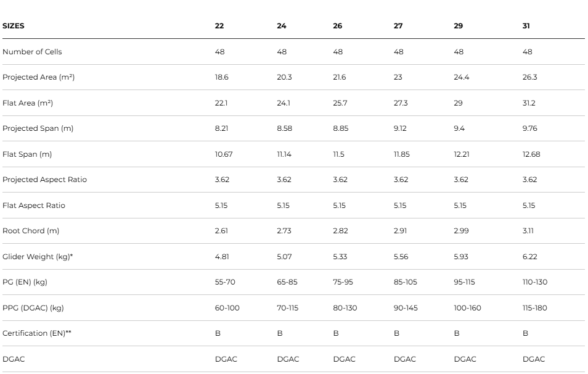The width and height of the screenshot is (588, 374).
Task: Click DGAC value under size 27
Action: [405, 359]
